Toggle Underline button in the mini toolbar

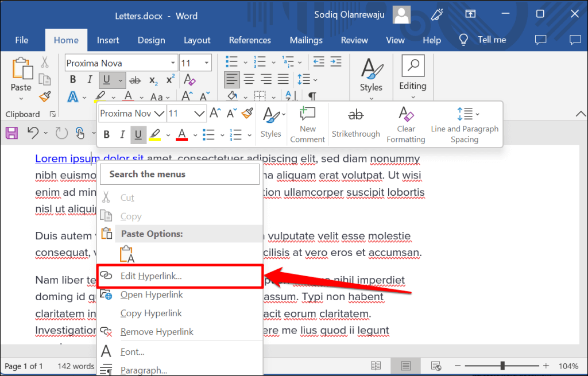pos(138,135)
